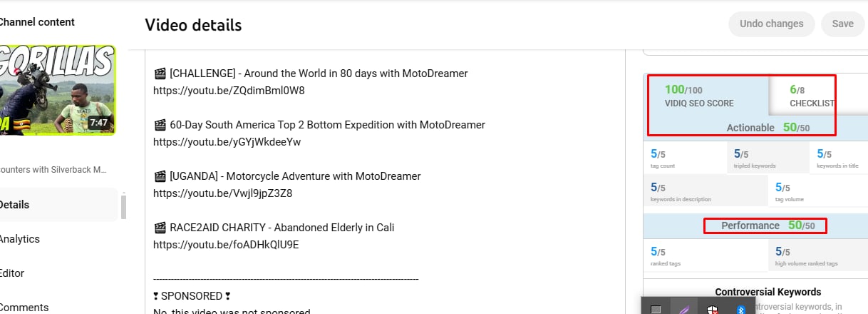Click the clapperboard icon beside [CHALLENGE] line
Screen dimensions: 868x314
click(x=160, y=74)
